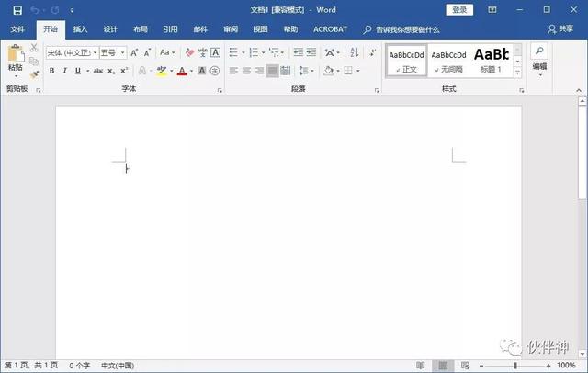Screen dimensions: 588x373
Task: Click the Phonetic Guide icon
Action: (x=202, y=53)
